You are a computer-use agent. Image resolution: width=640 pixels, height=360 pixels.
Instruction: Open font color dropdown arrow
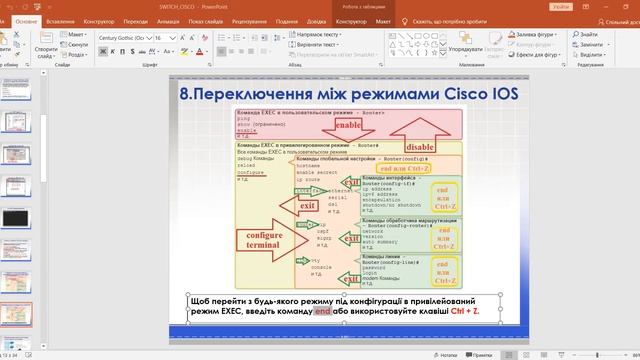pos(207,52)
